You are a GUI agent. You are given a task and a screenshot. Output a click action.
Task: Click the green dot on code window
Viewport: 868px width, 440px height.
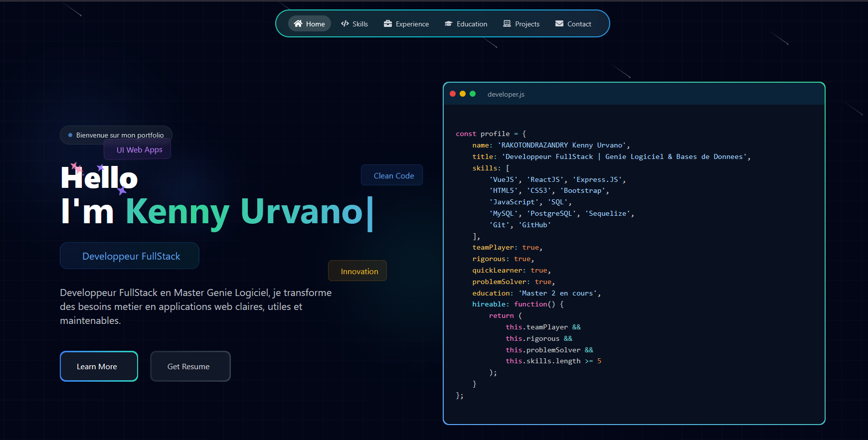(x=473, y=94)
